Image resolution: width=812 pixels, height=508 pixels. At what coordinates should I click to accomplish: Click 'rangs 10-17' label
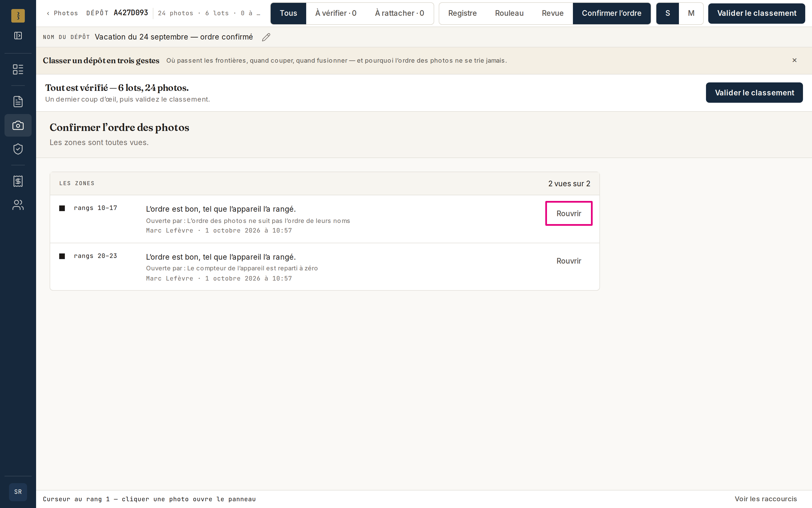click(x=96, y=208)
